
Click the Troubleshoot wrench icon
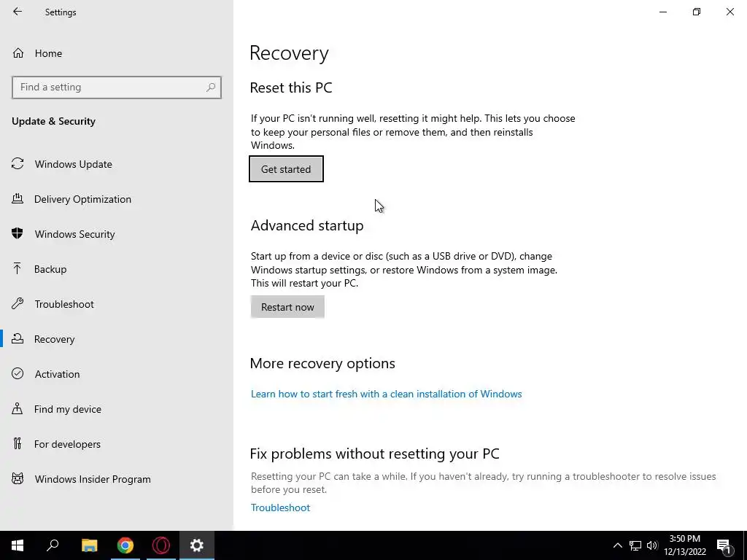(x=18, y=304)
